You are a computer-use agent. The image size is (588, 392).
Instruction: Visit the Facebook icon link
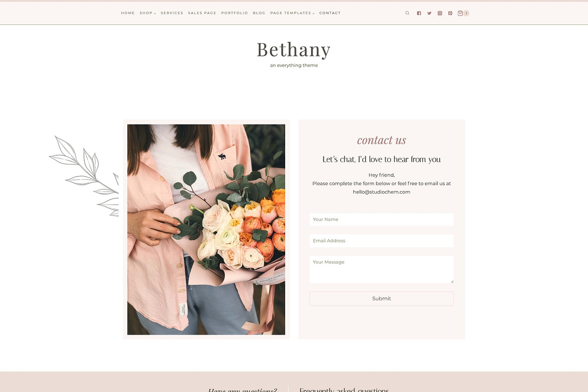pyautogui.click(x=419, y=13)
